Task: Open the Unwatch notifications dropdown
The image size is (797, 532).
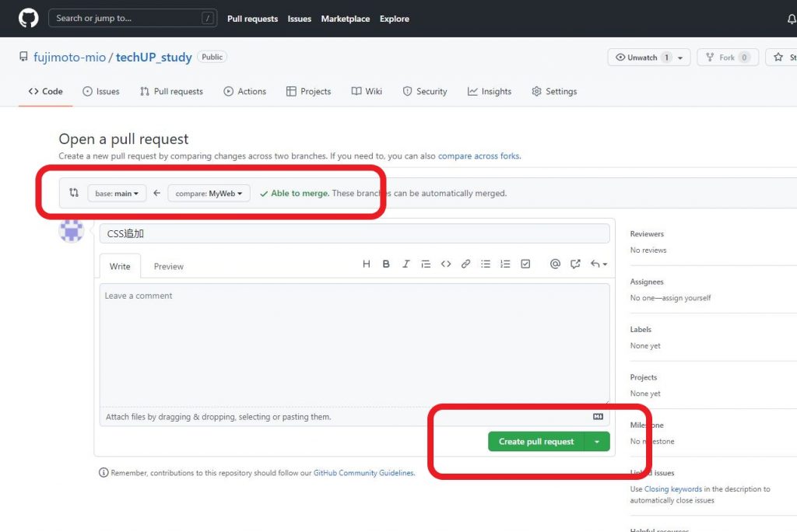Action: click(x=648, y=58)
